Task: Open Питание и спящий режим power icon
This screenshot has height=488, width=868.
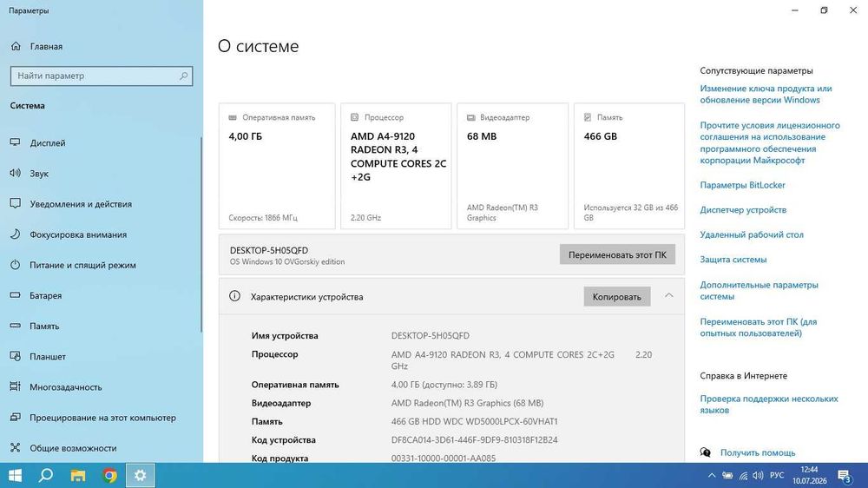Action: pyautogui.click(x=16, y=265)
